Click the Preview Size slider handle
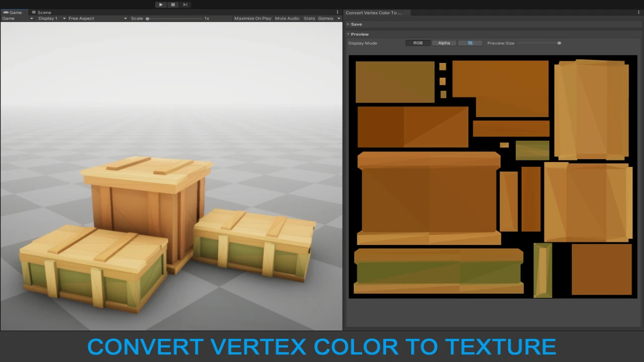The width and height of the screenshot is (644, 362). (x=559, y=43)
